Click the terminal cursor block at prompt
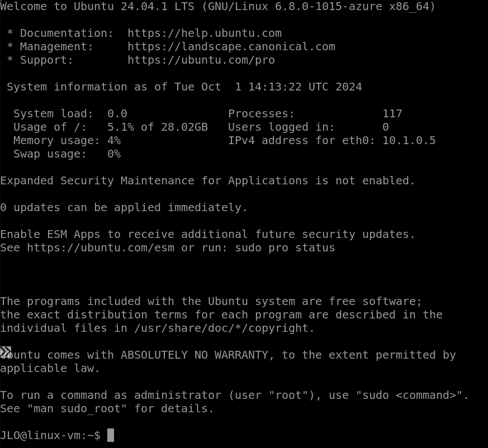488x448 pixels. (111, 435)
